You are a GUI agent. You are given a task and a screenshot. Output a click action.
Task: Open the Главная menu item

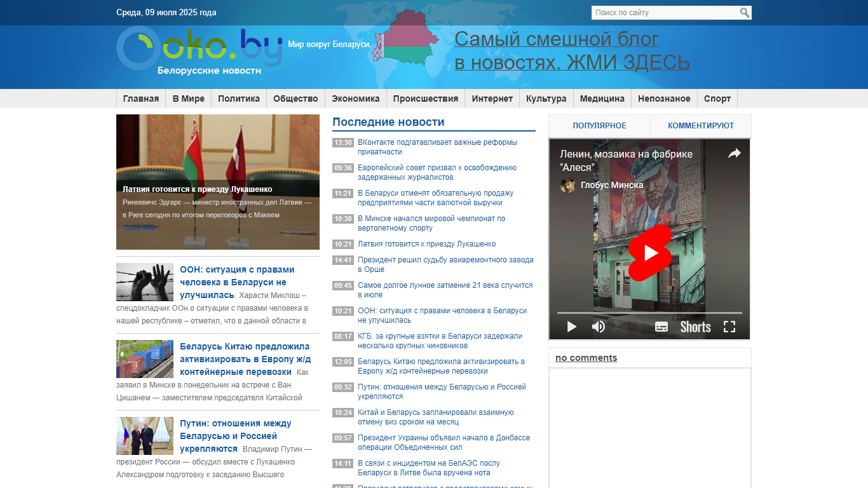[x=141, y=98]
